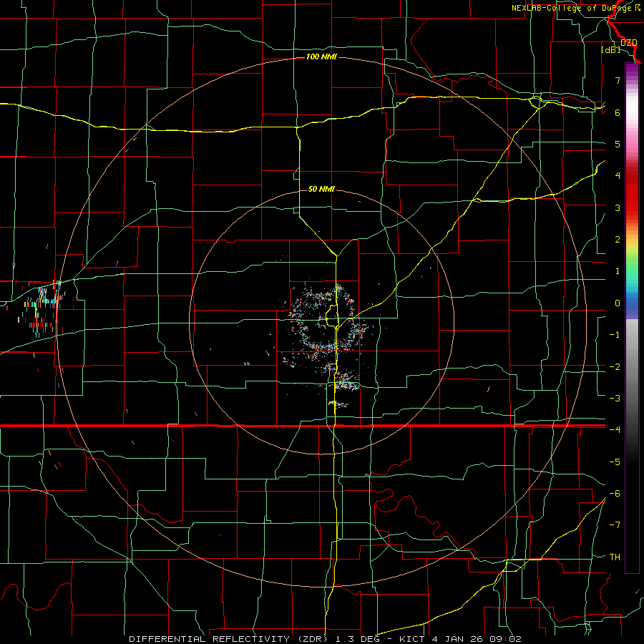
Task: Click the "1.3 DEG" elevation angle text
Action: click(356, 639)
